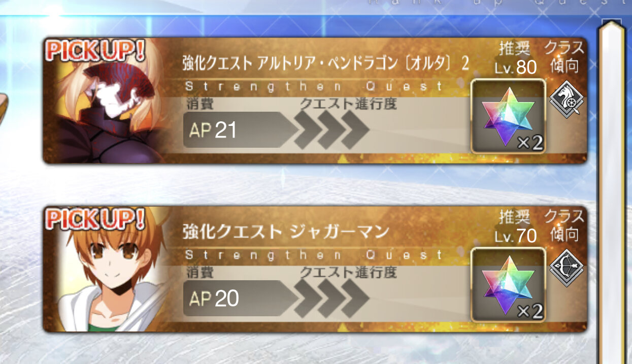Click the recommended Lv. 70 text

515,236
